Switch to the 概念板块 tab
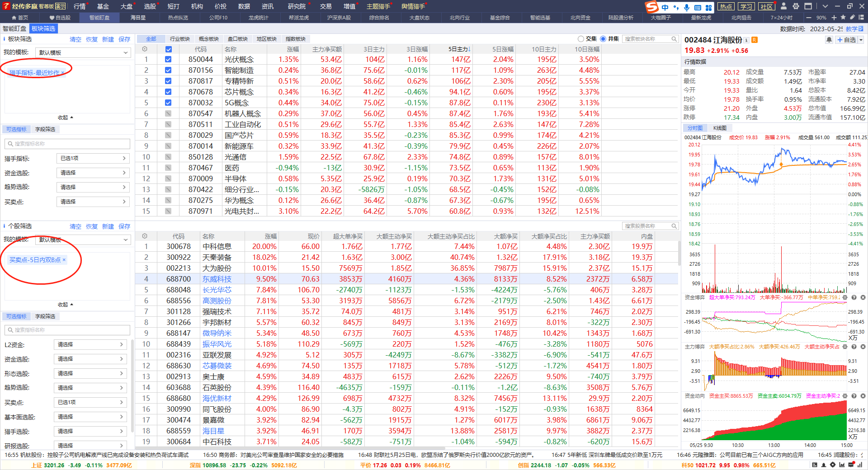 209,39
